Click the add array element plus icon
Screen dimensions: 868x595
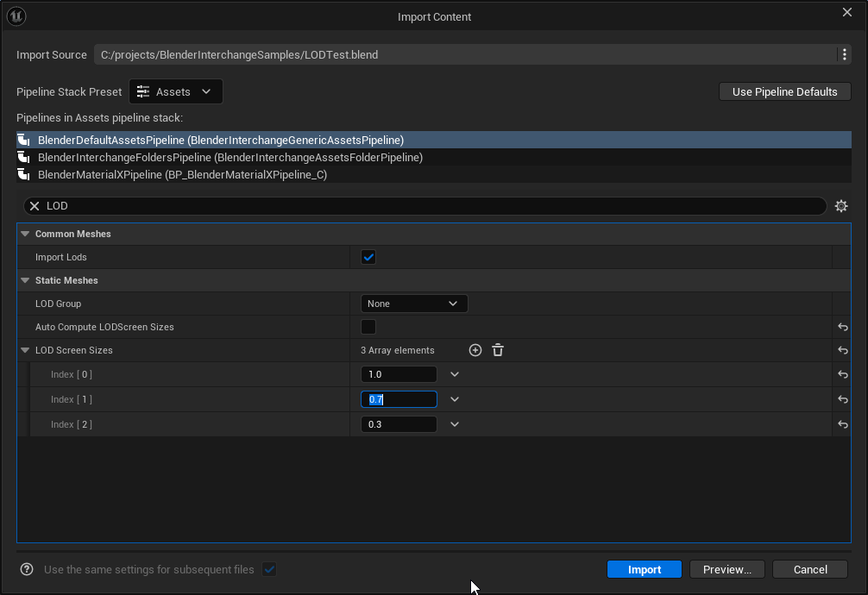click(x=475, y=350)
